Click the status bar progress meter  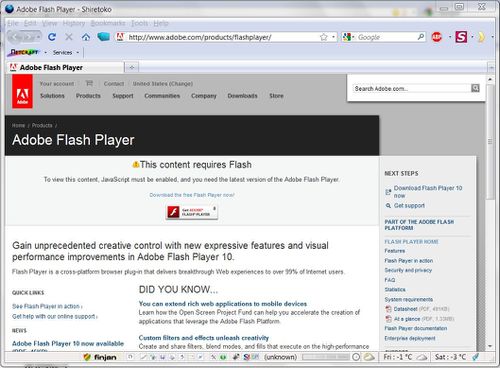(325, 357)
